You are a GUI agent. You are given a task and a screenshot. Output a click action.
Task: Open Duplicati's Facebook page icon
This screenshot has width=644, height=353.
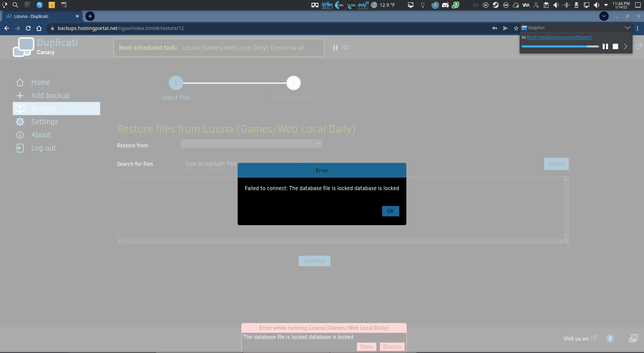click(610, 338)
